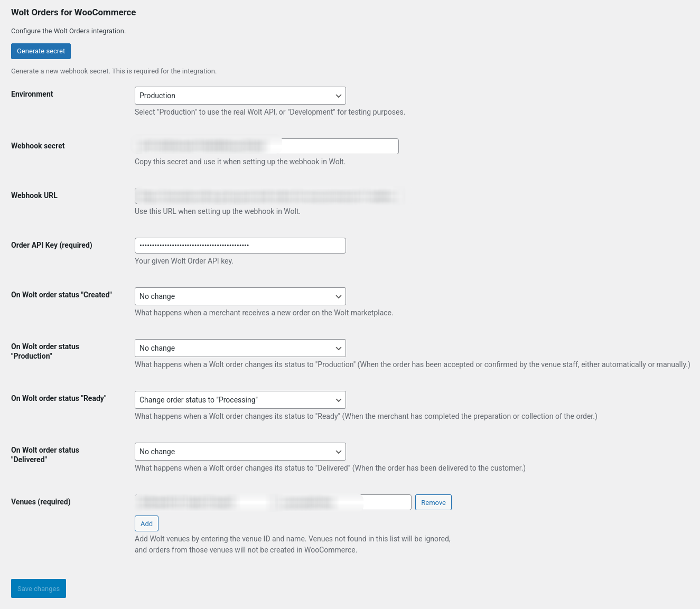Click the On Wolt order status "Ready" label
The image size is (700, 609).
pyautogui.click(x=59, y=398)
